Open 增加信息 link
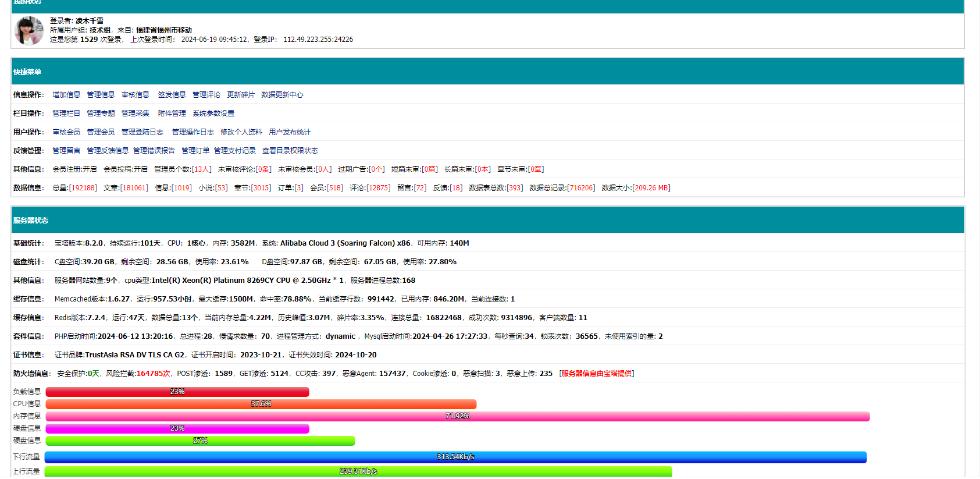 tap(66, 95)
